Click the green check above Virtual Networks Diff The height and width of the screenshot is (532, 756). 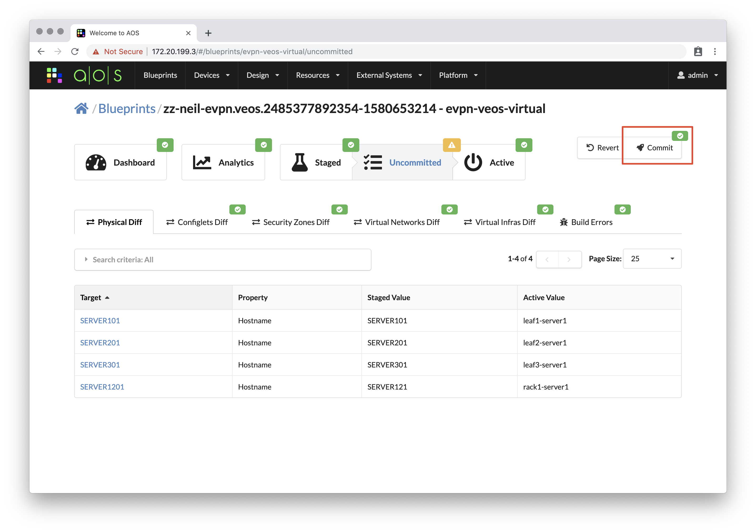tap(450, 209)
